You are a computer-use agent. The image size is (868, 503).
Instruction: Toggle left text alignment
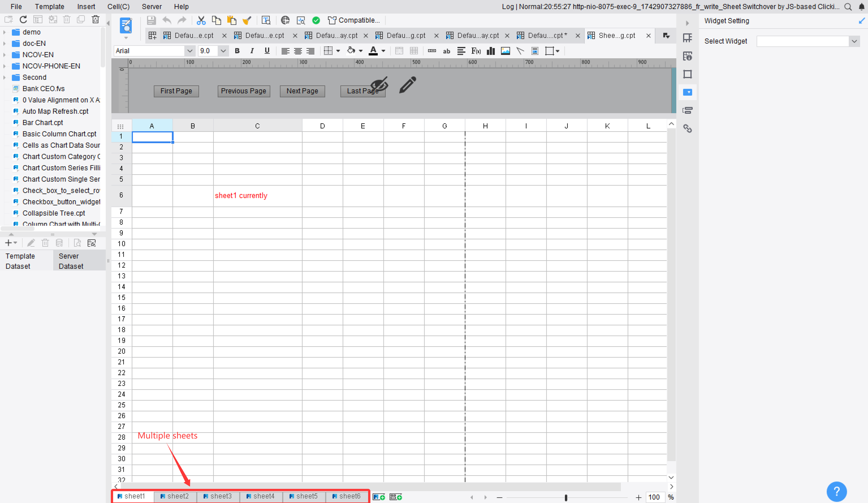285,51
